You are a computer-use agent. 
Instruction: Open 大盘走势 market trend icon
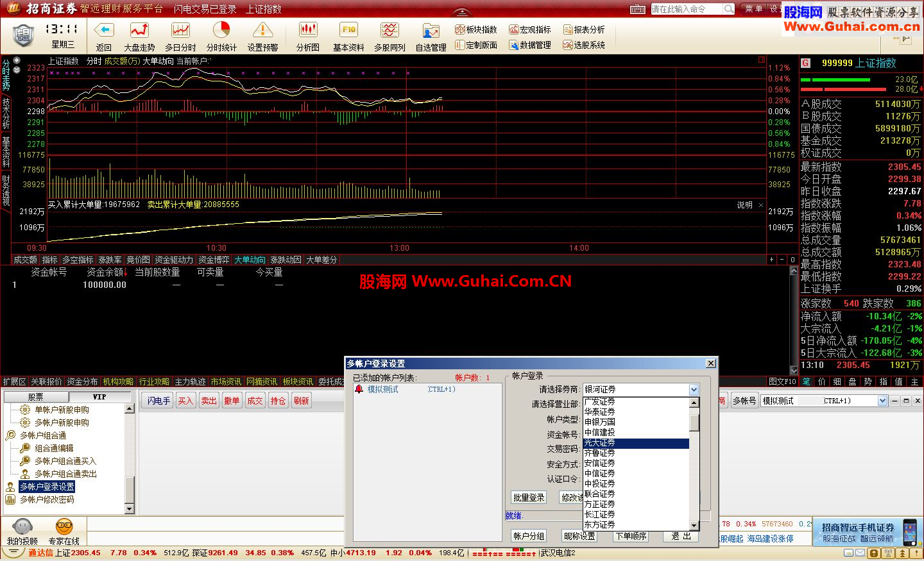[x=139, y=30]
